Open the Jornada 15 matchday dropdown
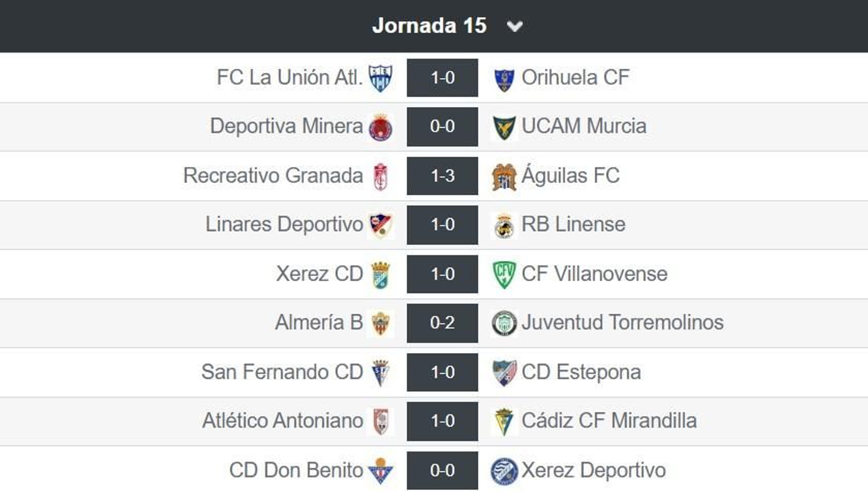 point(429,25)
